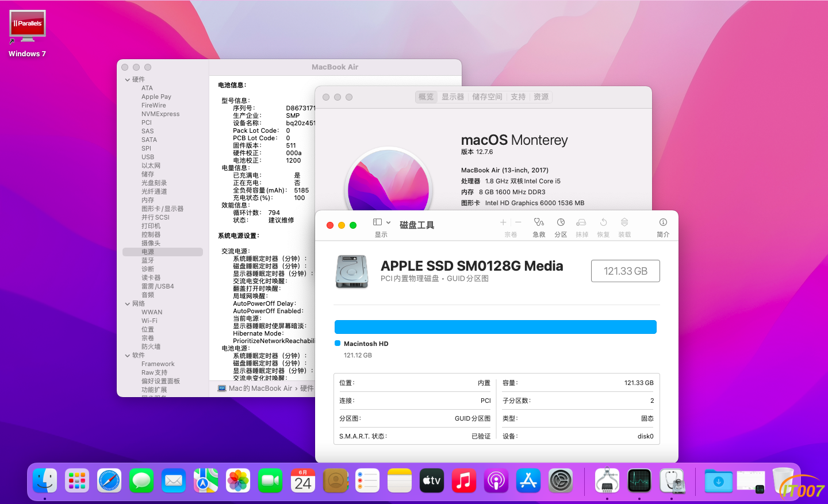Click the 'GUID 分区图' value in the details table

pyautogui.click(x=473, y=418)
